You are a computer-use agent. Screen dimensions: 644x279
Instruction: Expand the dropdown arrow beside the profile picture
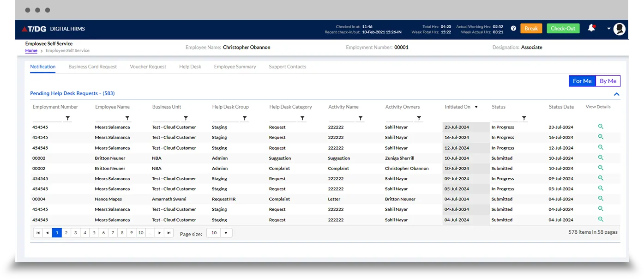[608, 29]
